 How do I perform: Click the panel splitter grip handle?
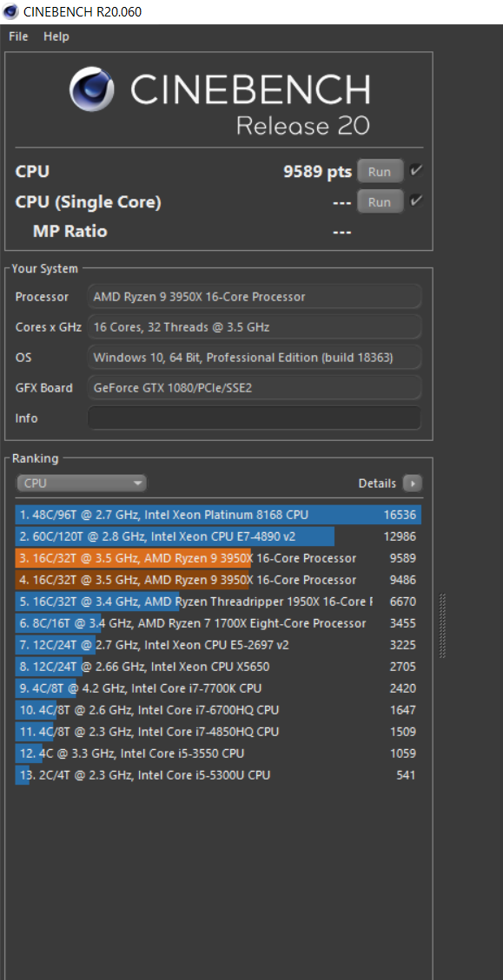coord(442,626)
